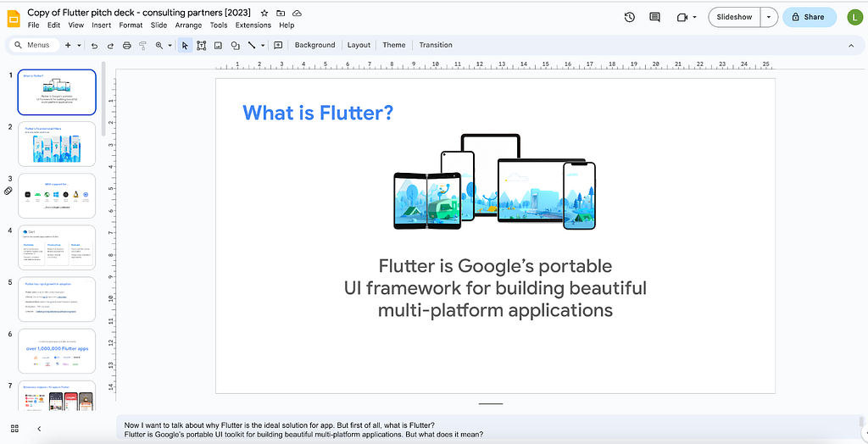Insert an image

pos(218,46)
